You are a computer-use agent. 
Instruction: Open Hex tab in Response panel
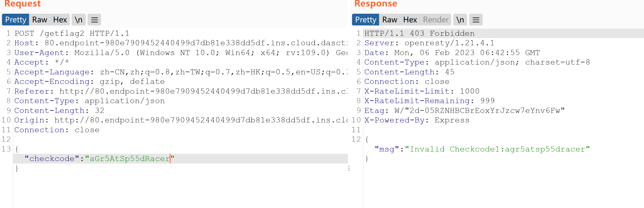coord(410,20)
